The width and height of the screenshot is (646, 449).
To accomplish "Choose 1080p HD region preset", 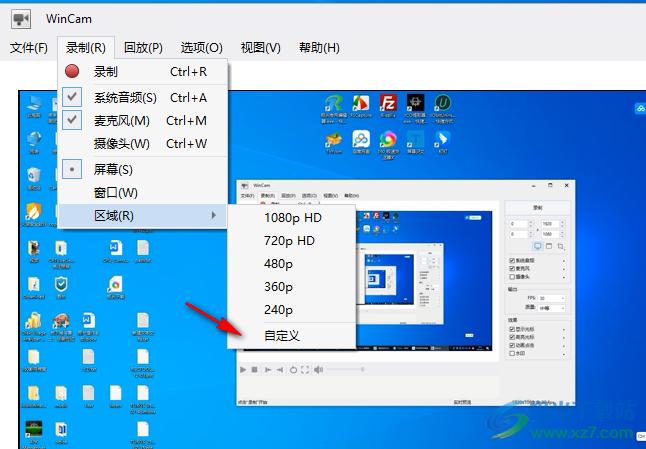I will [291, 218].
